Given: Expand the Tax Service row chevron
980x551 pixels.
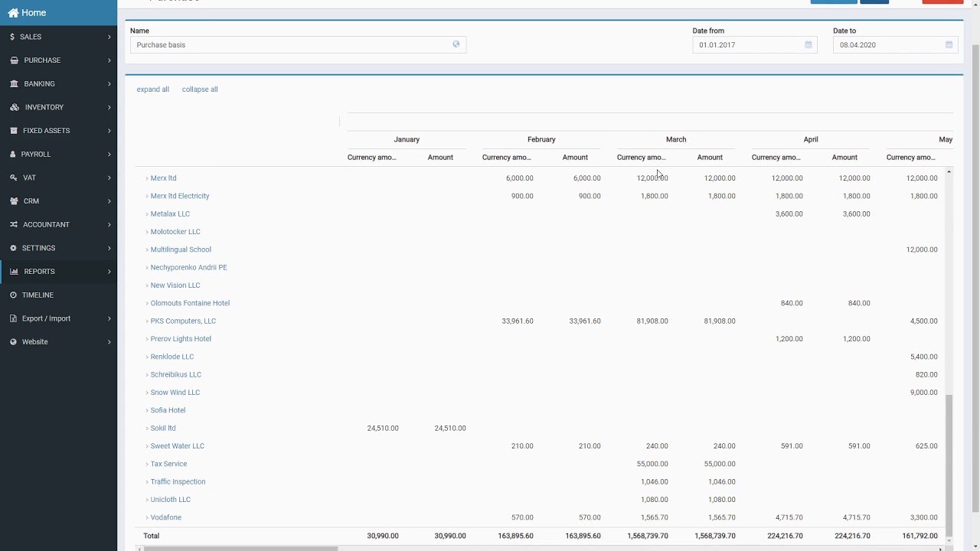Looking at the screenshot, I should [147, 465].
